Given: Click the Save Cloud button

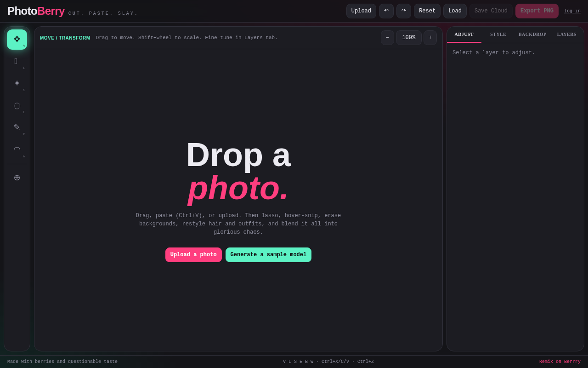Looking at the screenshot, I should (x=491, y=11).
